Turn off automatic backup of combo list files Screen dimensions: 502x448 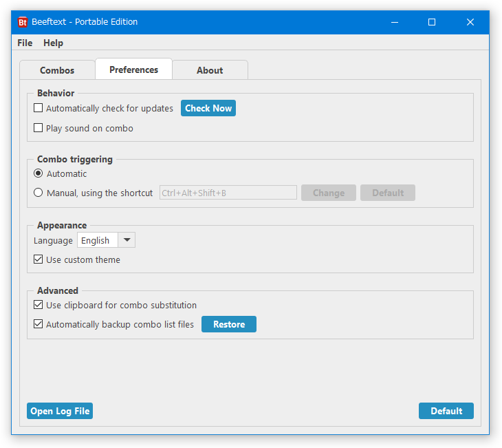38,324
